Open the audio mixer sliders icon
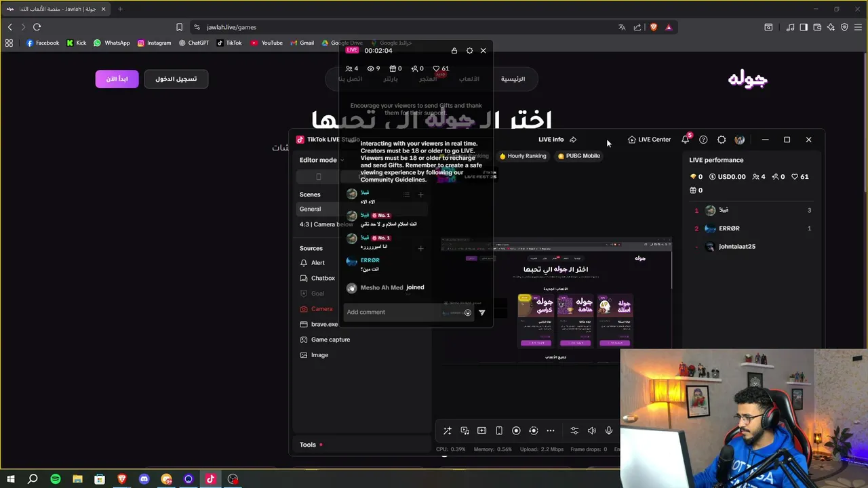This screenshot has width=868, height=488. tap(574, 430)
